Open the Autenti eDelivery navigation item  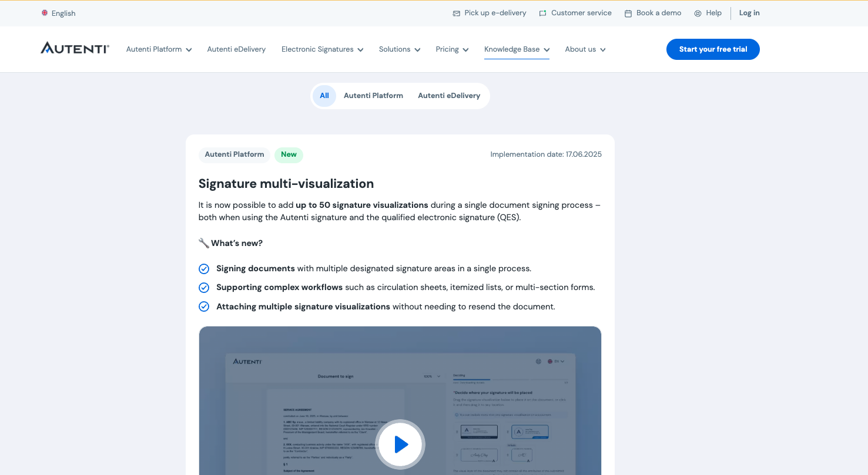click(x=236, y=49)
